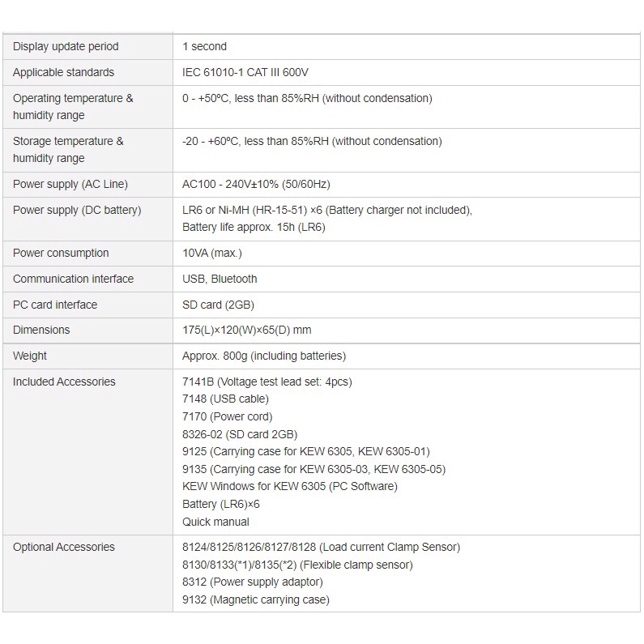The image size is (644, 644).
Task: Click the "Applicable standards" label cell
Action: [64, 72]
